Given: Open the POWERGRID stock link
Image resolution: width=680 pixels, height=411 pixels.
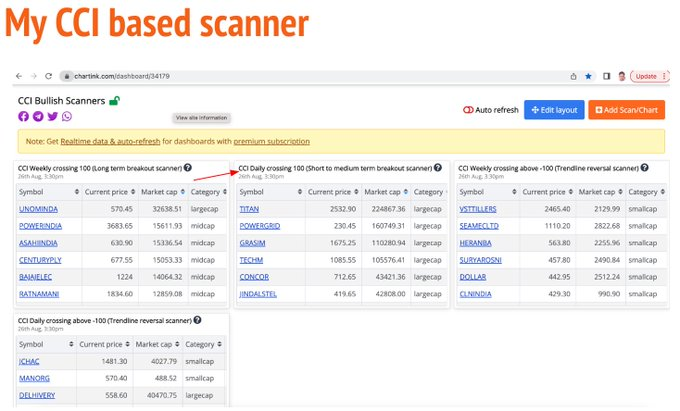Looking at the screenshot, I should click(x=260, y=226).
